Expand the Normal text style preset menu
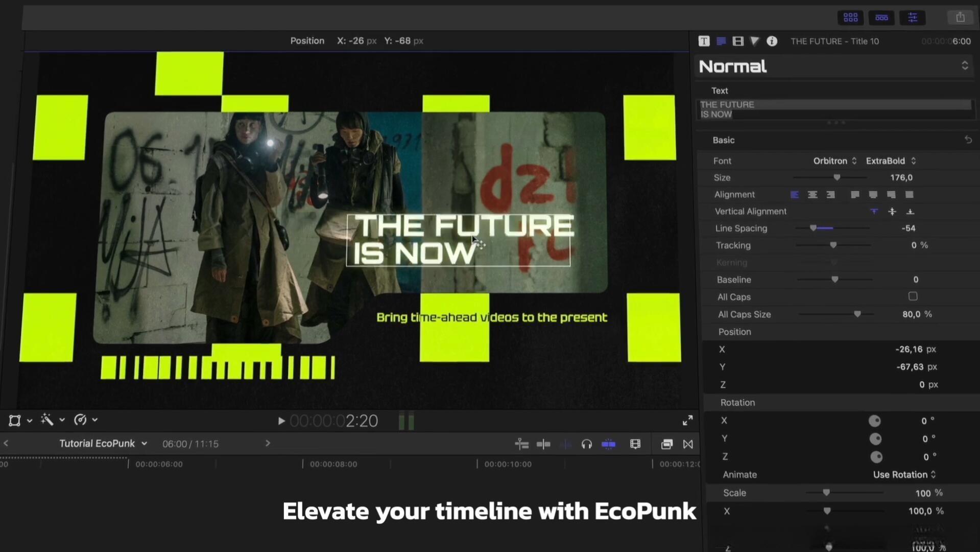 [x=964, y=66]
